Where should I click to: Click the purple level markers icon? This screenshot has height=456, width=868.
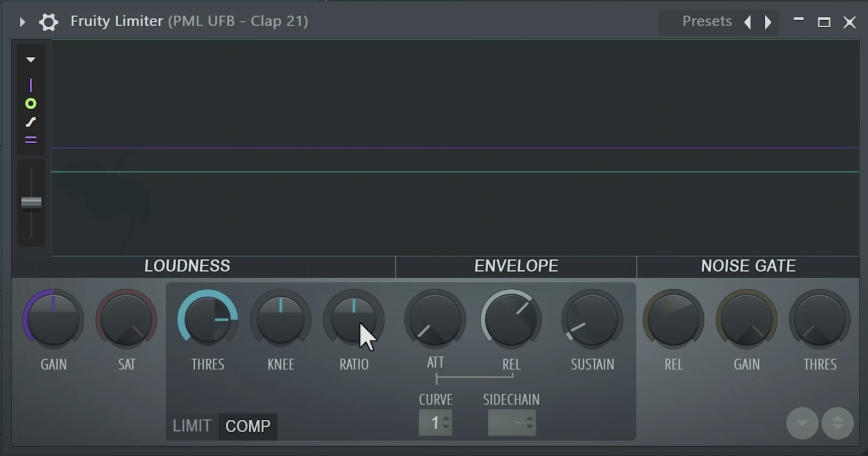click(x=31, y=140)
